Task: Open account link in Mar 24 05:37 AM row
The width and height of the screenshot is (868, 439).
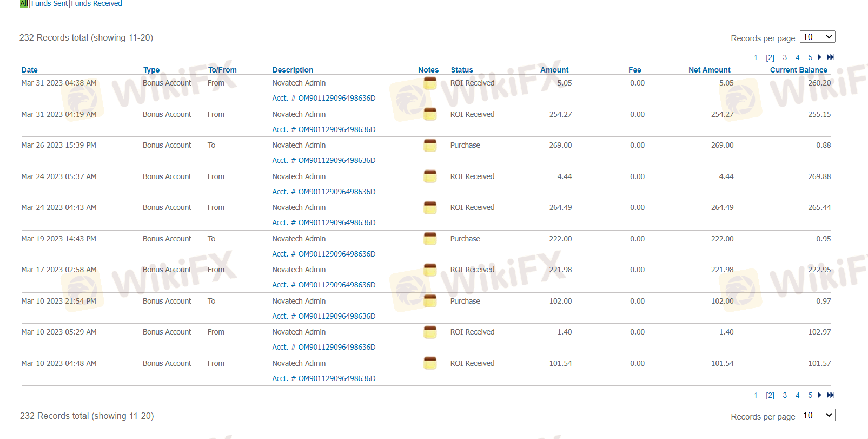Action: coord(324,192)
